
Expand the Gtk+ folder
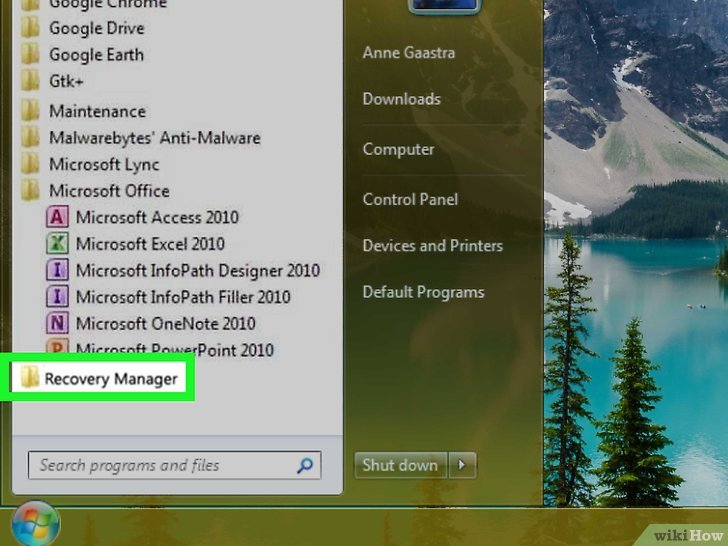coord(52,81)
